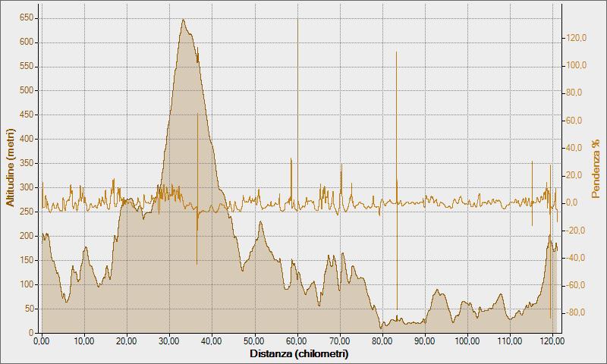Image resolution: width=607 pixels, height=364 pixels.
Task: Click the 200 altitude axis label
Action: tap(27, 236)
